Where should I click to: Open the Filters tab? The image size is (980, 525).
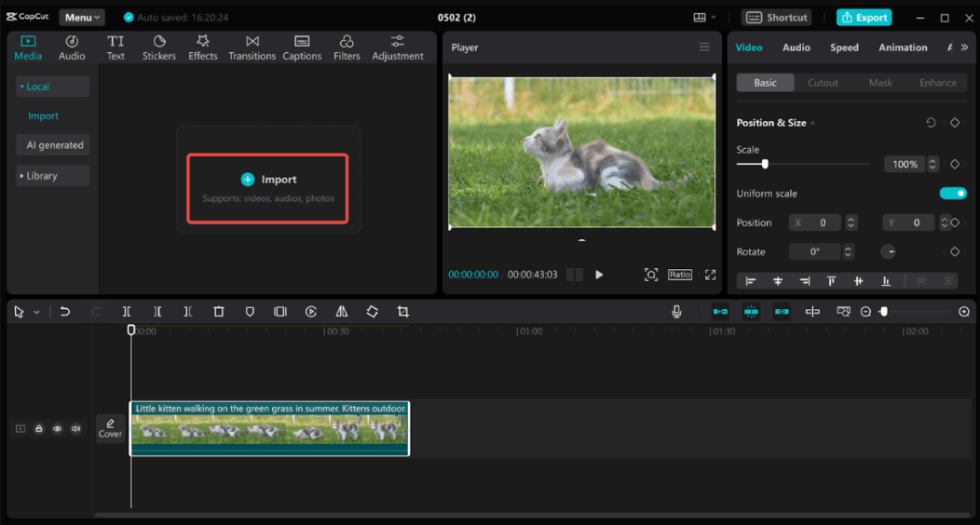[347, 48]
